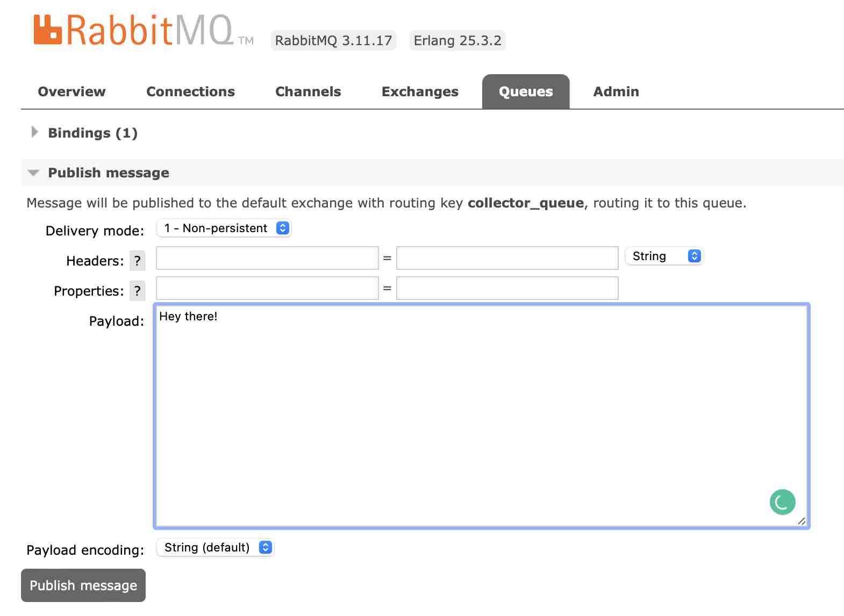Viewport: 844px width, 616px height.
Task: Focus the Properties name input field
Action: point(267,288)
